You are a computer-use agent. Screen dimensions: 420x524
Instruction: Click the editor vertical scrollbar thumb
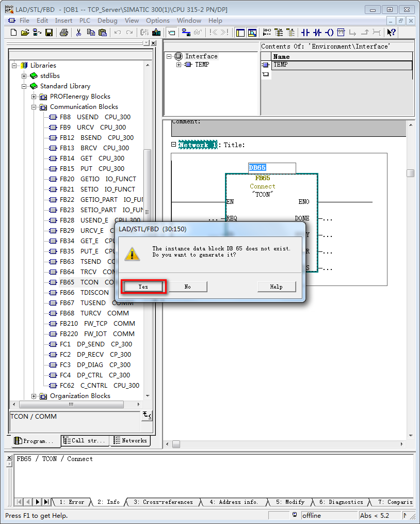point(410,173)
